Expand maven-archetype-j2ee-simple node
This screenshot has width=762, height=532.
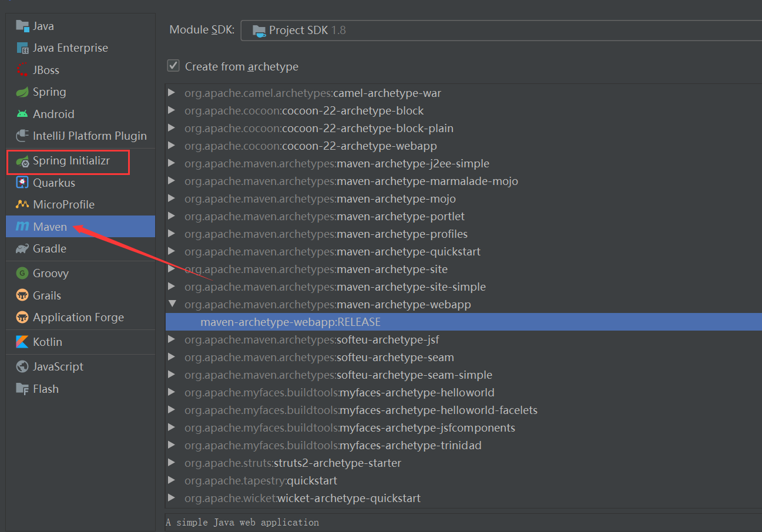click(x=172, y=163)
